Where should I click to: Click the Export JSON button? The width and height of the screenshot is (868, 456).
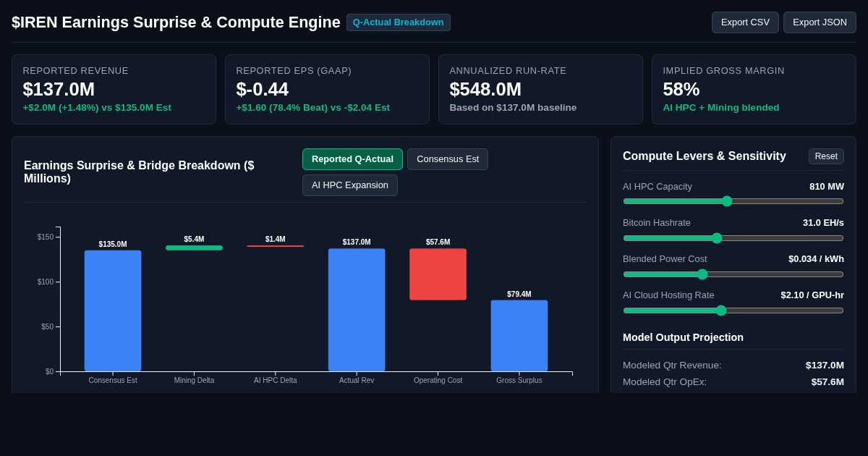[x=820, y=22]
